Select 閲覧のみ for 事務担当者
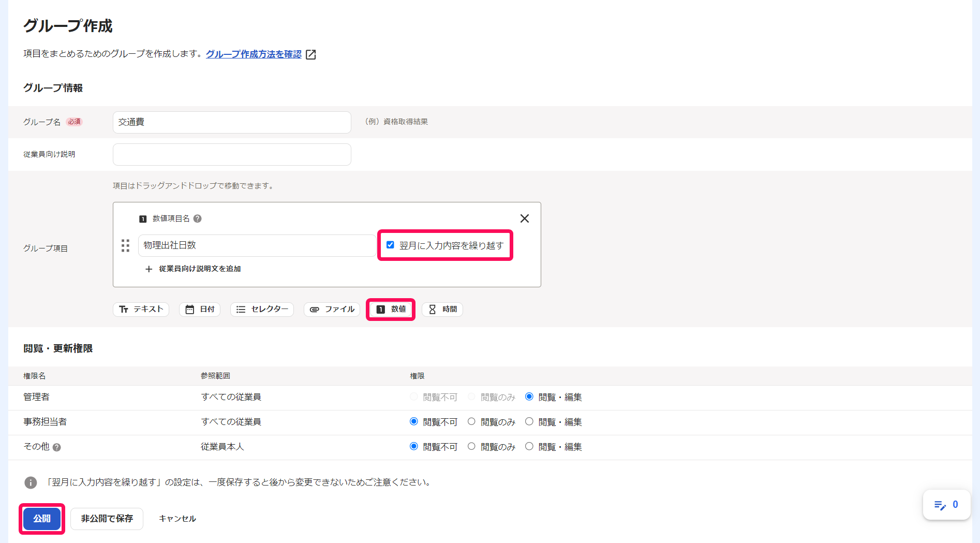This screenshot has height=543, width=980. pos(471,421)
